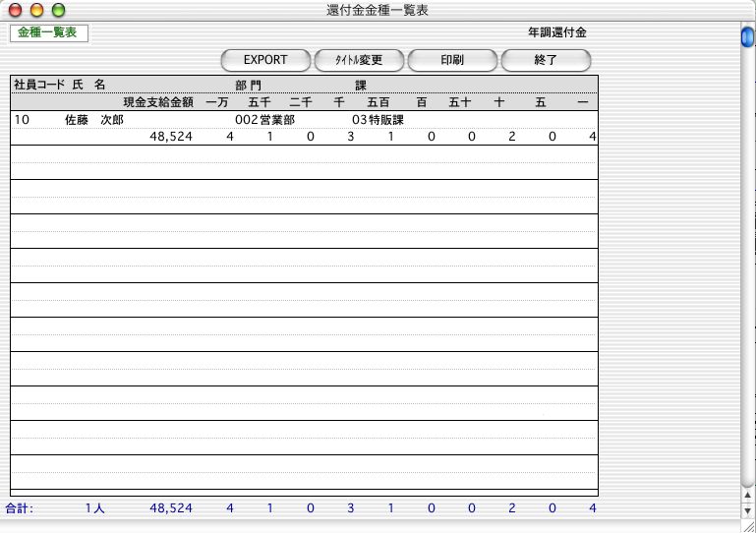Click the green zoom window button

point(57,10)
